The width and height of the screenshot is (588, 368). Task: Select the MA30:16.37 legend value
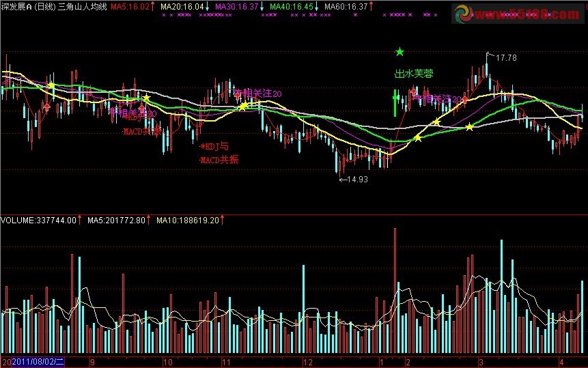click(x=236, y=6)
